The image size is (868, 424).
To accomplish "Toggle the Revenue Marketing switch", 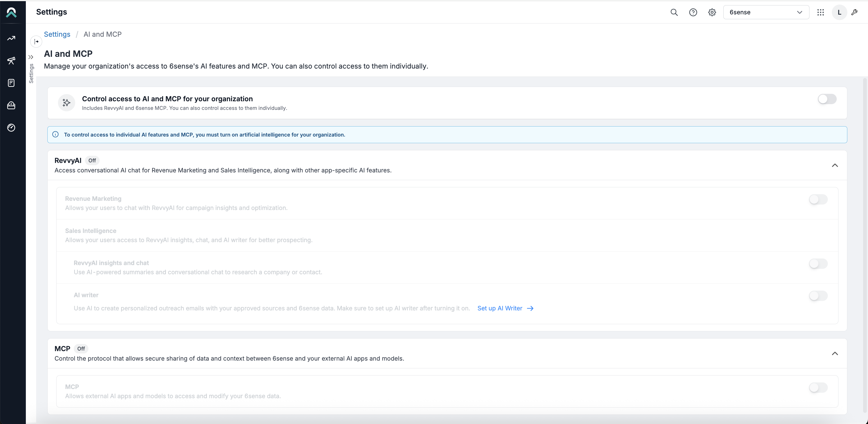I will (x=818, y=199).
